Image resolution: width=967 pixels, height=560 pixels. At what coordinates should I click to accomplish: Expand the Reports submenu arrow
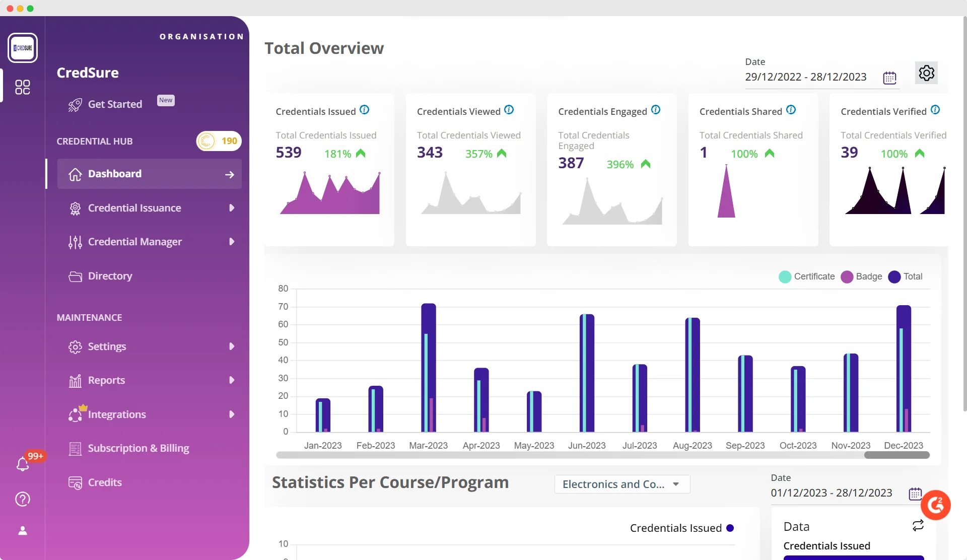point(232,380)
